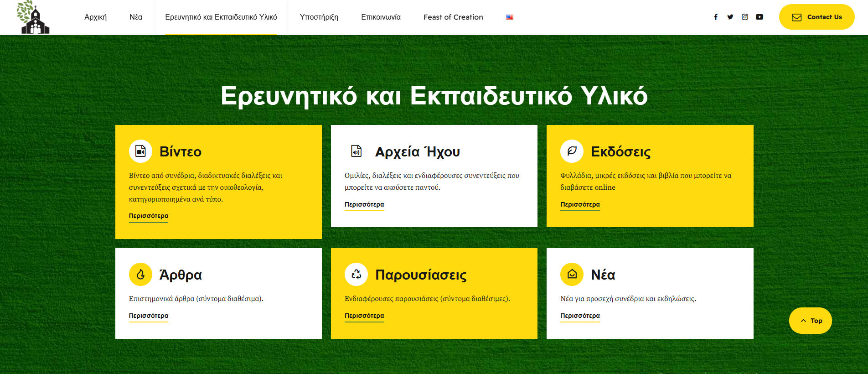
Task: Click the audio file icon on Αρχεία Ήχου card
Action: click(356, 151)
